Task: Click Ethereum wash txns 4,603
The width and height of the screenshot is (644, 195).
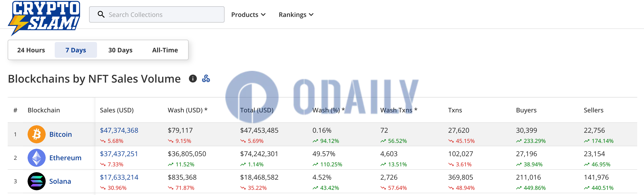Action: coord(389,154)
